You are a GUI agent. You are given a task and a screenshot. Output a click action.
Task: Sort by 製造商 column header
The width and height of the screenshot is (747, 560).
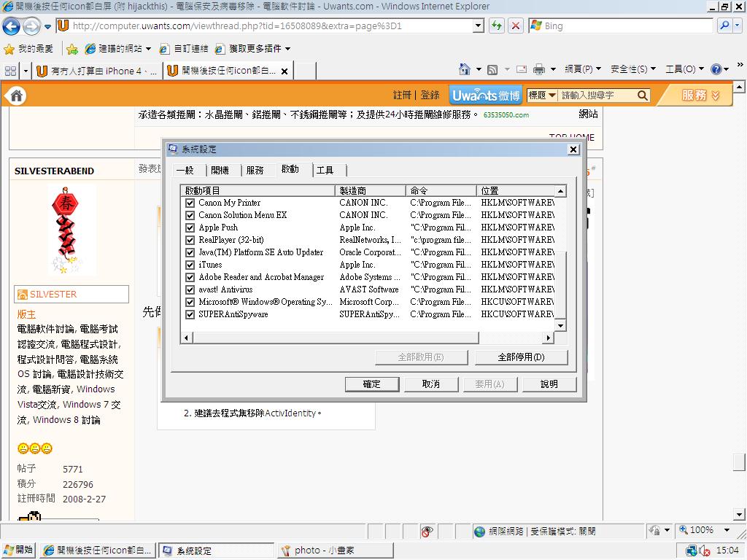point(370,190)
